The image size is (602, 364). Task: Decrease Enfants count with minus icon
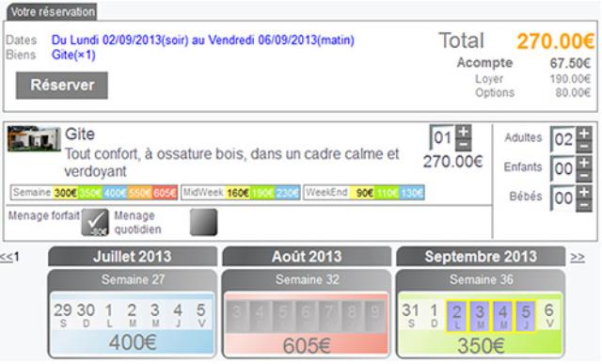pos(584,176)
